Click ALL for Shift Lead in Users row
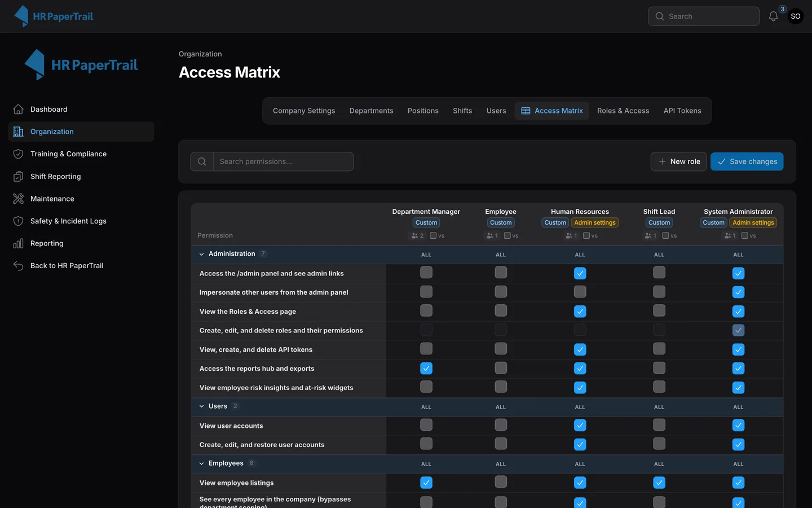This screenshot has height=508, width=812. (x=659, y=407)
